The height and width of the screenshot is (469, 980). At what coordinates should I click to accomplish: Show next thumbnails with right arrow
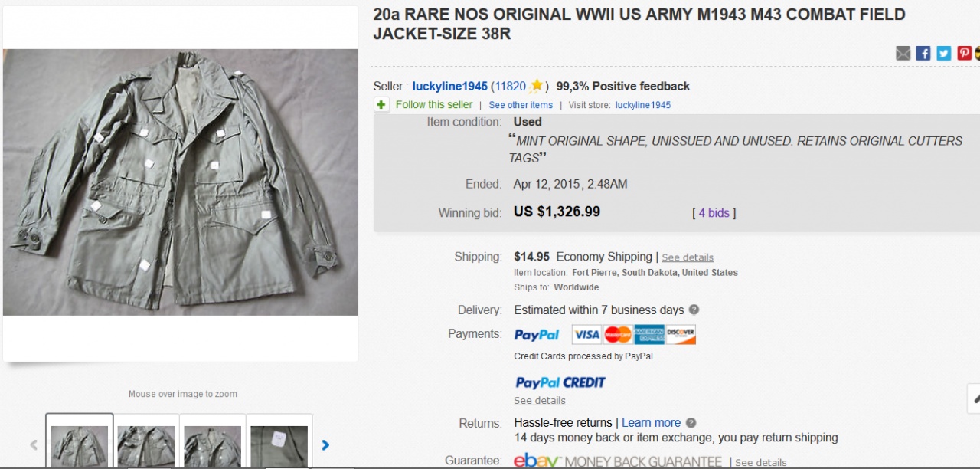coord(326,444)
